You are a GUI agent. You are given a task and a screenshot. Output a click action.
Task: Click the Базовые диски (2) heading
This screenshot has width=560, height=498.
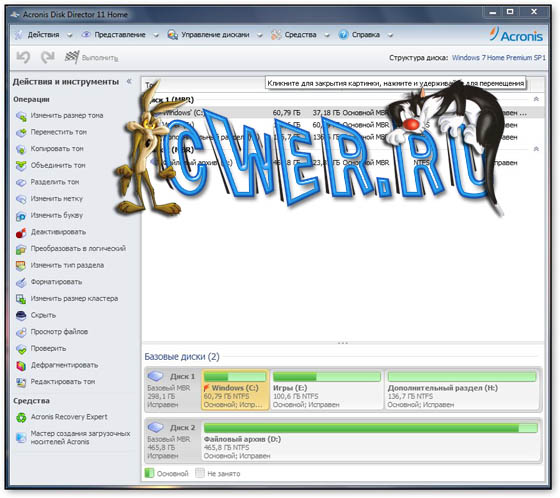point(182,357)
